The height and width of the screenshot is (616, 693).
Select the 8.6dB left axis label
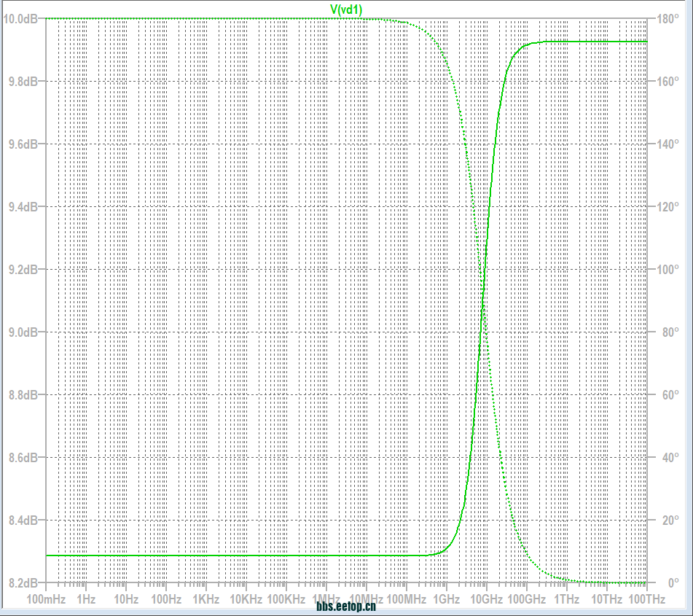coord(23,458)
